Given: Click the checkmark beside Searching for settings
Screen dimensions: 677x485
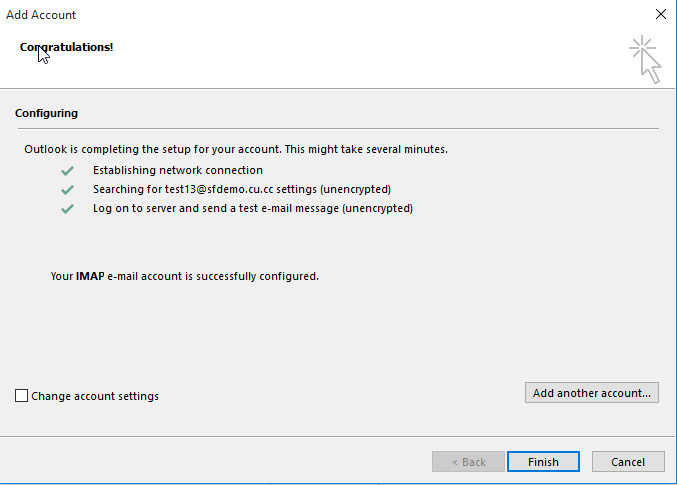Looking at the screenshot, I should pos(67,190).
